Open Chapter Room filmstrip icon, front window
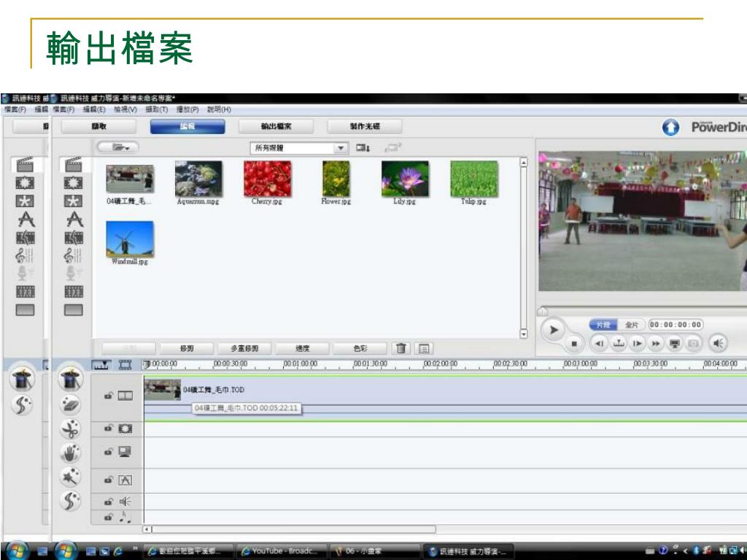747x560 pixels. [74, 292]
